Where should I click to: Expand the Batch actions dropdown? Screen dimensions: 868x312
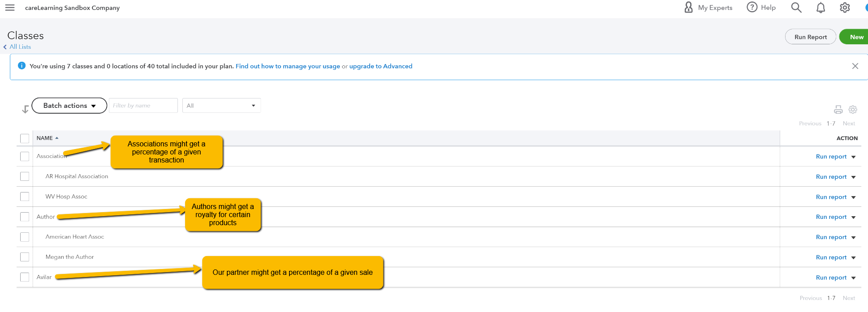click(69, 106)
